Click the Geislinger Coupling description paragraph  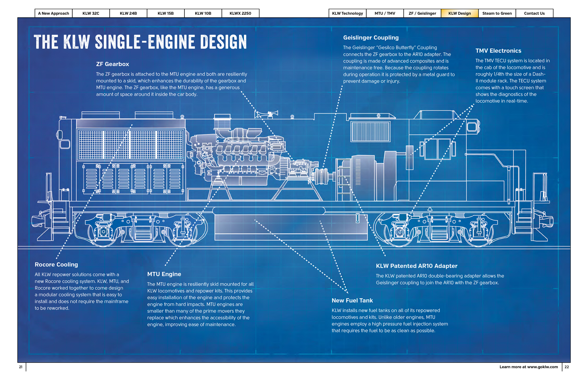point(399,64)
